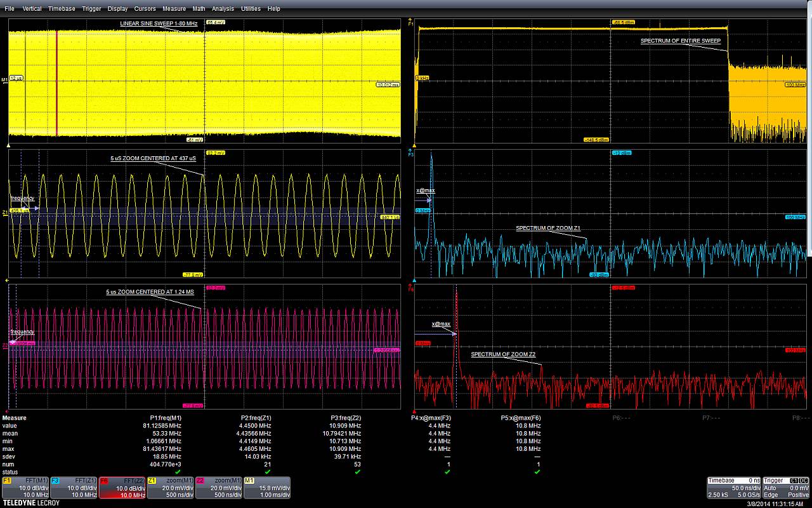Viewport: 812px width, 508px height.
Task: Open the Z2 zoom(M1) descriptor box
Action: click(219, 488)
